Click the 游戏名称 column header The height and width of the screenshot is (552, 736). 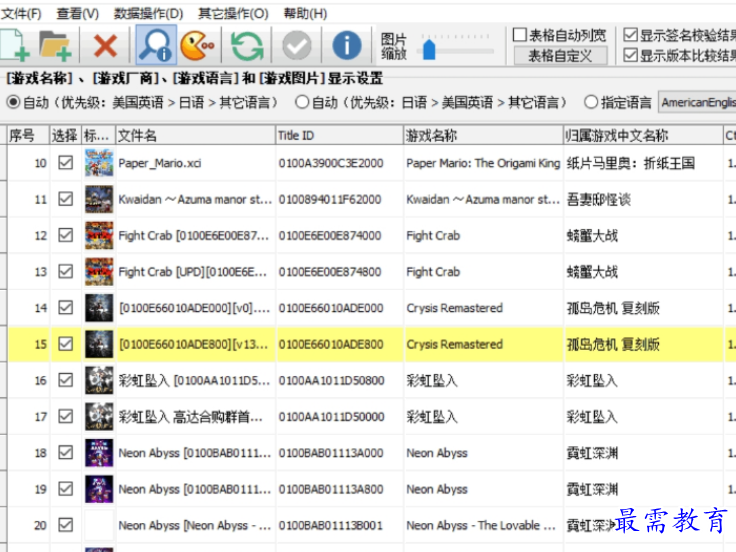483,135
